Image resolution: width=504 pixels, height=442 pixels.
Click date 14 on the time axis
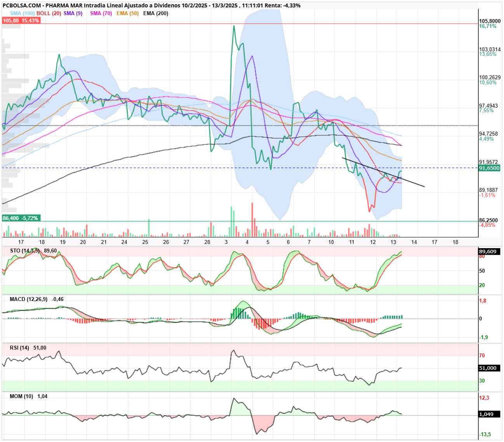pyautogui.click(x=414, y=242)
